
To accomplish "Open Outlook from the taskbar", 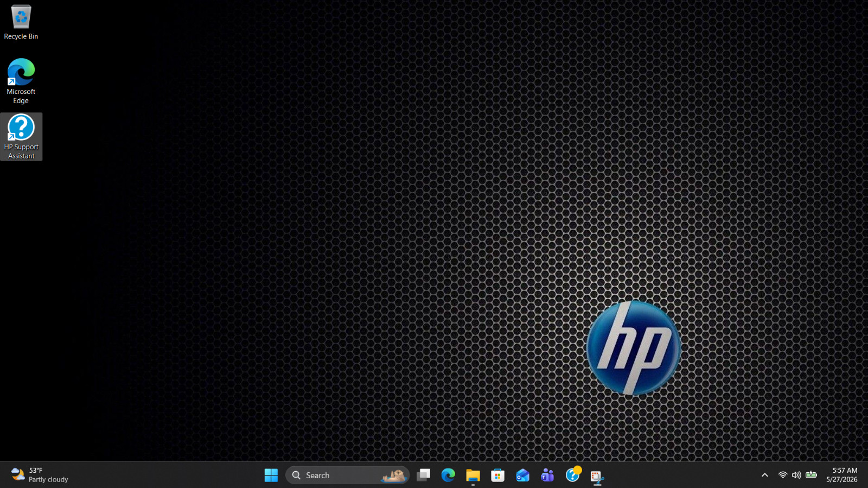I will coord(522,475).
